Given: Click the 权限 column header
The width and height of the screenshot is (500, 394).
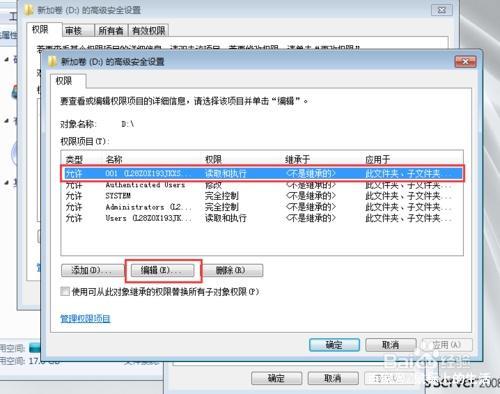Looking at the screenshot, I should (213, 160).
